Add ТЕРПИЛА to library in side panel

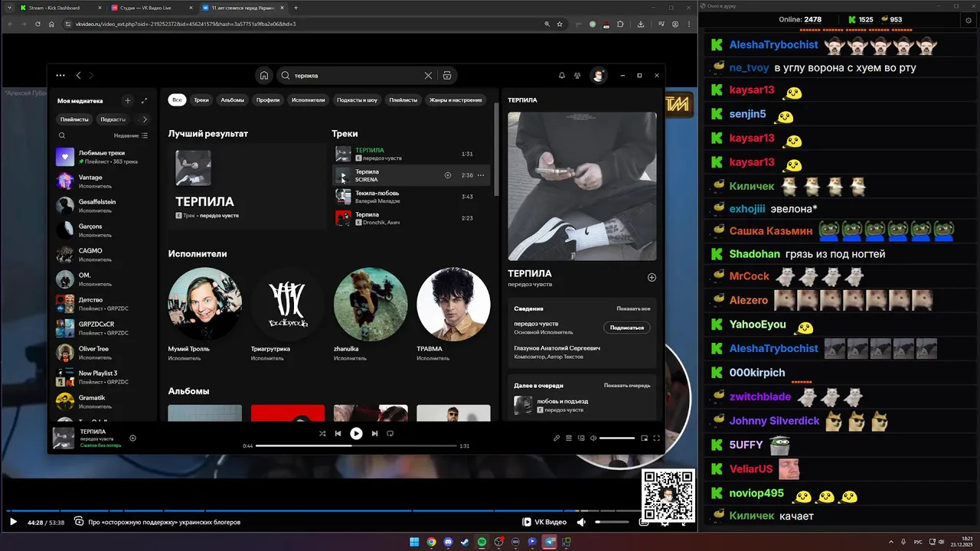click(652, 277)
